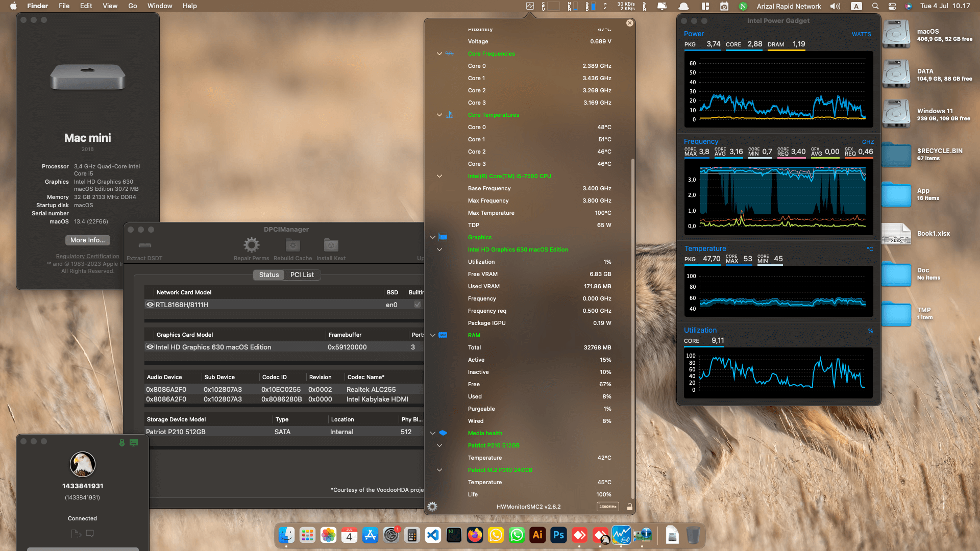The width and height of the screenshot is (980, 551).
Task: Open Calculator from the Dock
Action: 412,535
